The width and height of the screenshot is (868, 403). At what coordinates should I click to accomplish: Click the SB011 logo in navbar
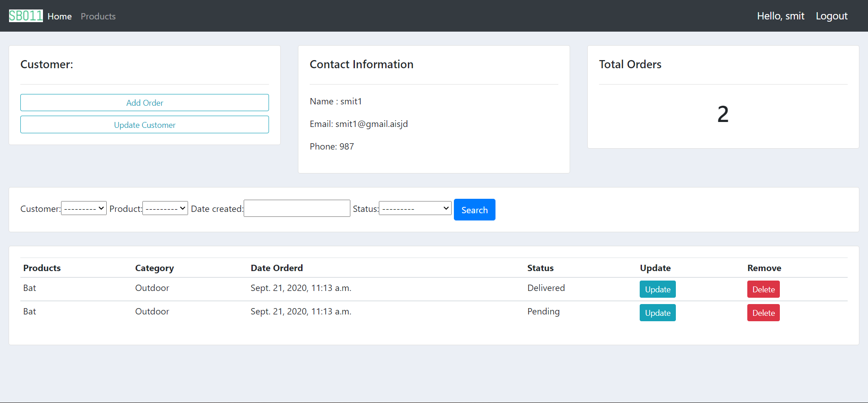(x=26, y=16)
